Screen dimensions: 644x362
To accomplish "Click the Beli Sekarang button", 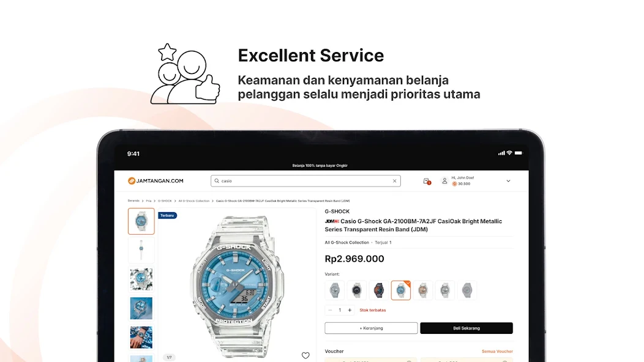I will pos(466,328).
